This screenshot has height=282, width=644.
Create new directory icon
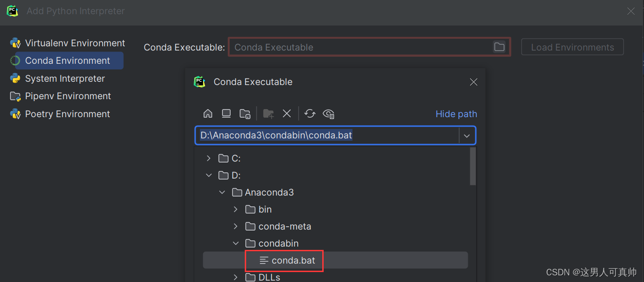[x=268, y=113]
